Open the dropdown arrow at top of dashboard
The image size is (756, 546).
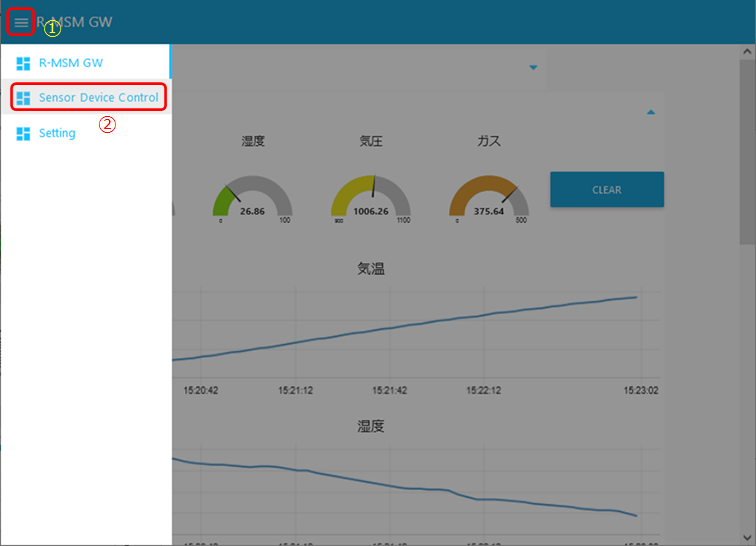tap(533, 68)
